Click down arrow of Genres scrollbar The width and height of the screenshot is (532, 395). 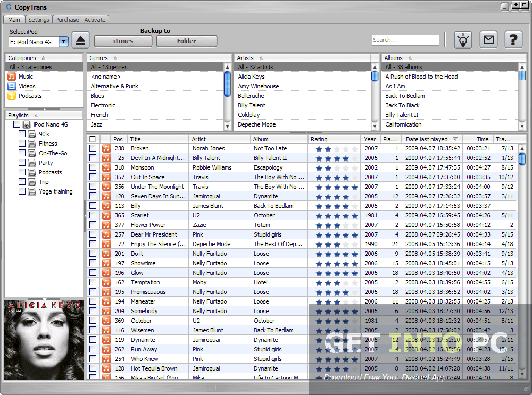click(227, 126)
